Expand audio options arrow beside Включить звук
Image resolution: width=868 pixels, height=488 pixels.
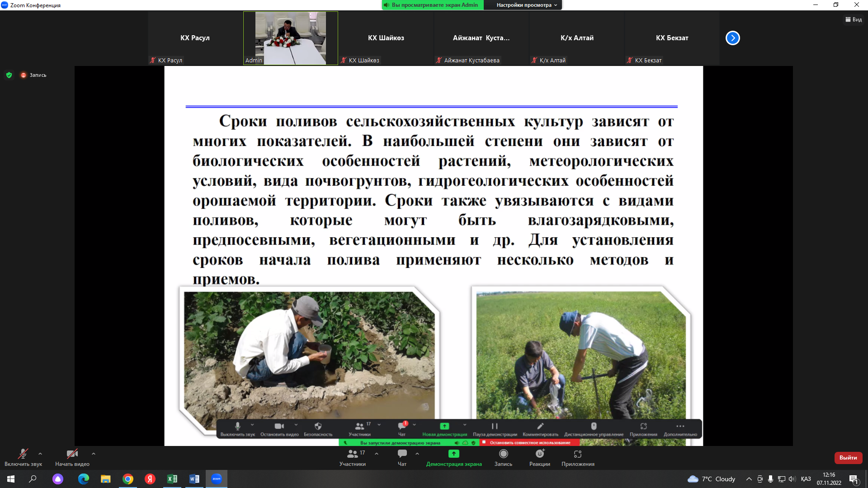coord(40,454)
